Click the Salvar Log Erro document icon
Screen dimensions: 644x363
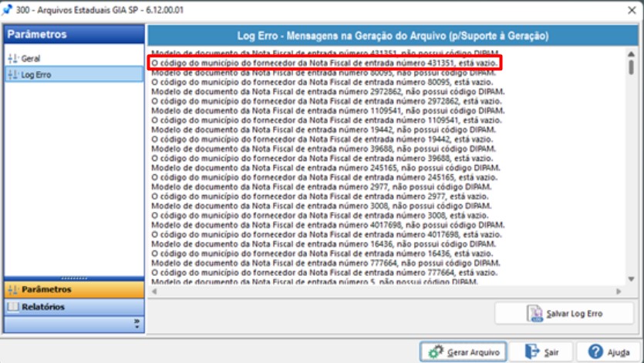click(534, 314)
